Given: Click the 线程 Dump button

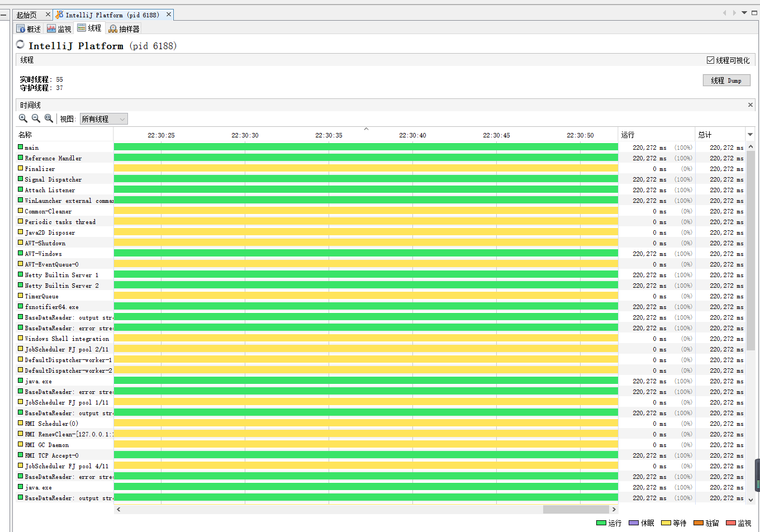Looking at the screenshot, I should (x=726, y=80).
